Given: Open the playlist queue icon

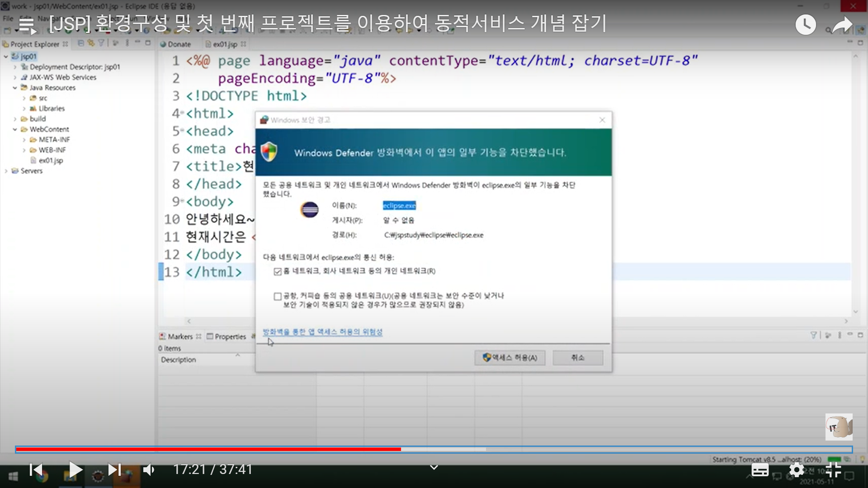Looking at the screenshot, I should (x=28, y=25).
